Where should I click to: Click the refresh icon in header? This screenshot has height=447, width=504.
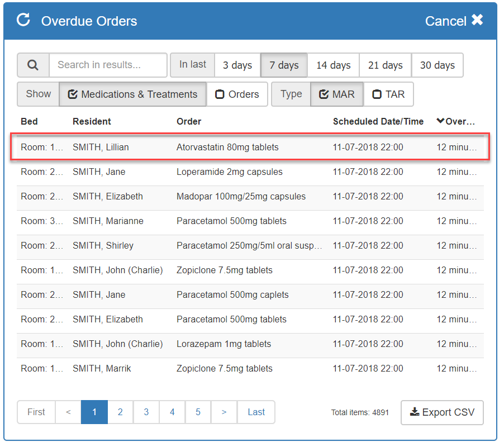[23, 21]
